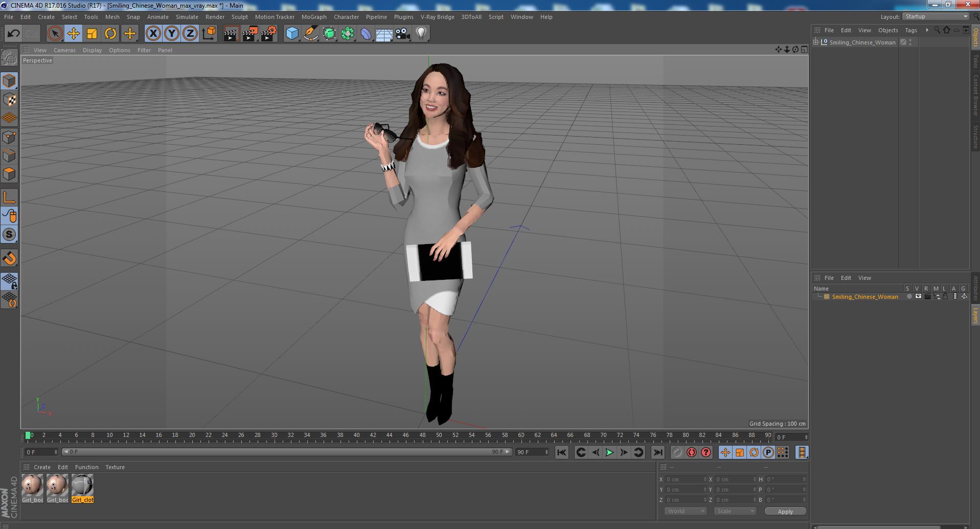
Task: Toggle the Locked Workplane icon
Action: tap(9, 281)
